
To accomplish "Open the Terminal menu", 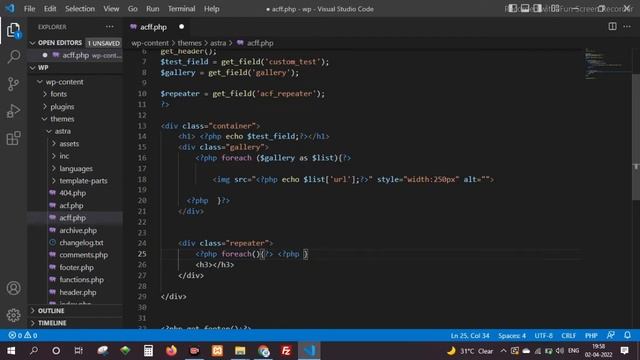I will click(x=181, y=9).
